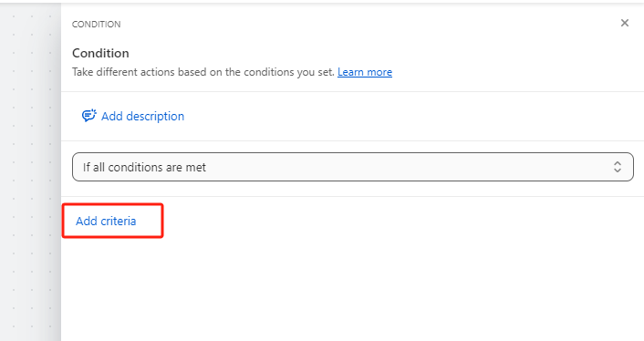Viewport: 644px width, 341px height.
Task: Click Add criteria
Action: [x=106, y=221]
